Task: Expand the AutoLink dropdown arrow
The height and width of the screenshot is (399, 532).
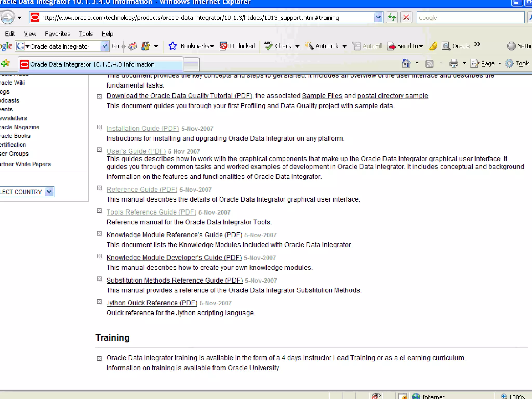Action: click(x=344, y=46)
